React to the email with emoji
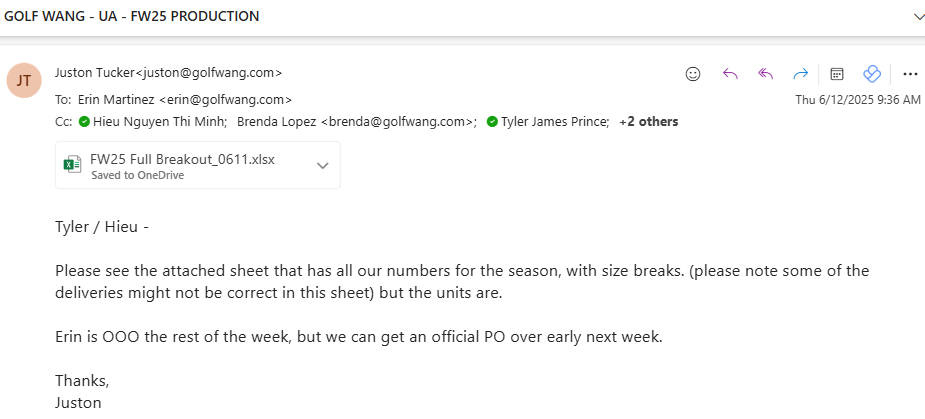Viewport: 925px width, 419px height. (692, 73)
